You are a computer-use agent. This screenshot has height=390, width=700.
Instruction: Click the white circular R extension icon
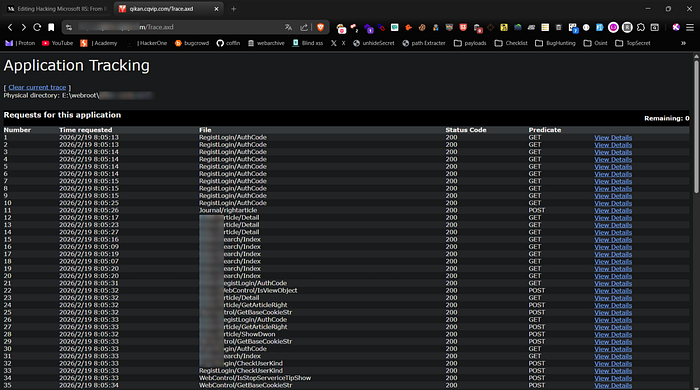[x=627, y=27]
